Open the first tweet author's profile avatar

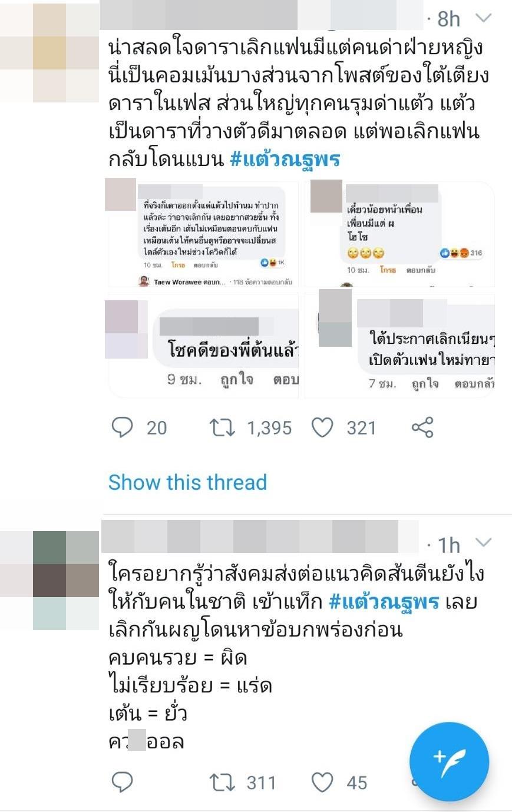49,52
